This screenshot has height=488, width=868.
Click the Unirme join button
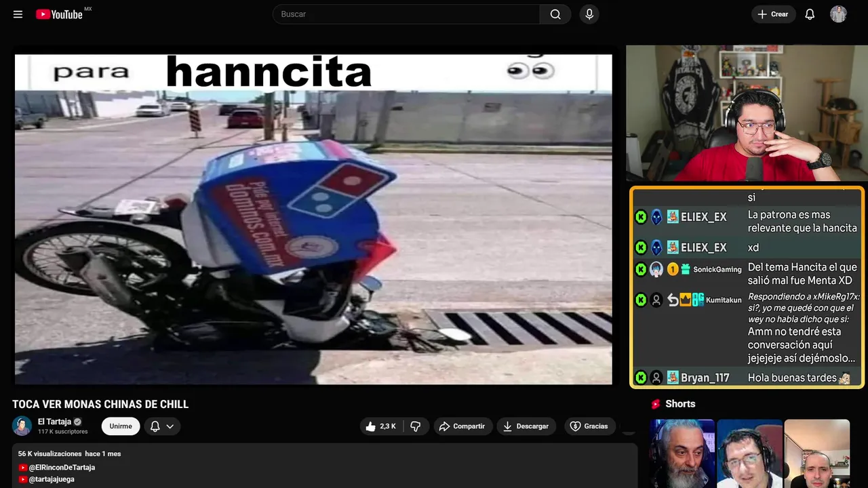[x=121, y=426]
